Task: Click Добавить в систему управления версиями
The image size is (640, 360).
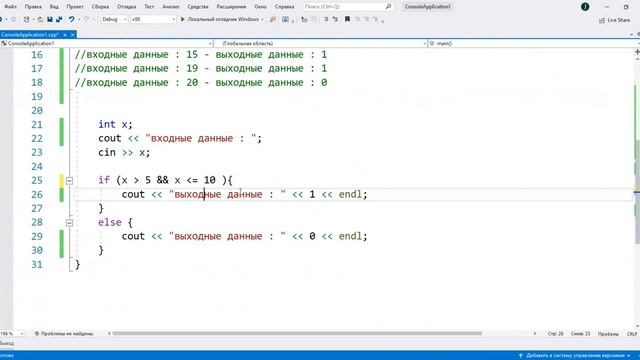Action: tap(575, 356)
